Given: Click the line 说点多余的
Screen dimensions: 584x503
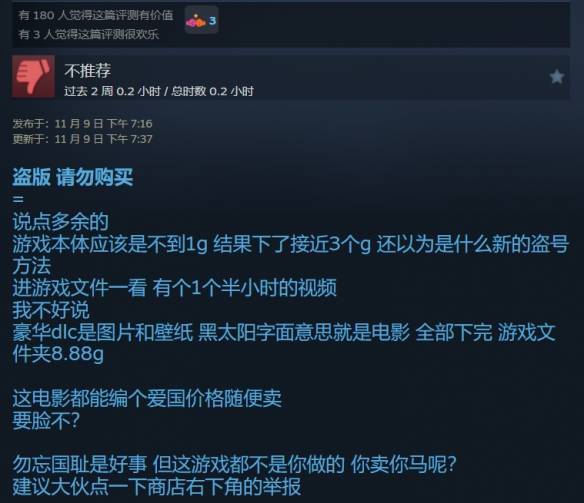Looking at the screenshot, I should click(x=60, y=222).
